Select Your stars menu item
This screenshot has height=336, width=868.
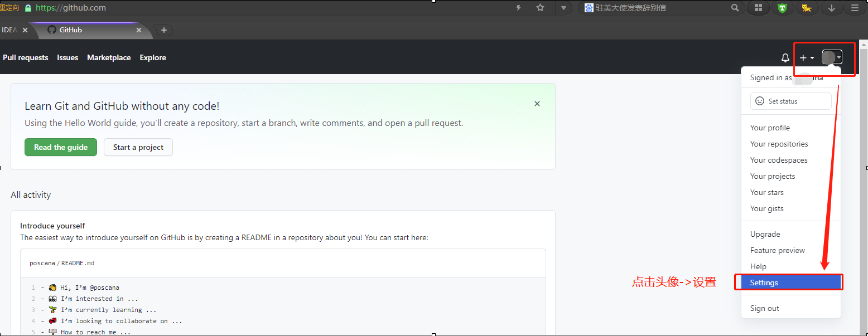[x=791, y=192]
